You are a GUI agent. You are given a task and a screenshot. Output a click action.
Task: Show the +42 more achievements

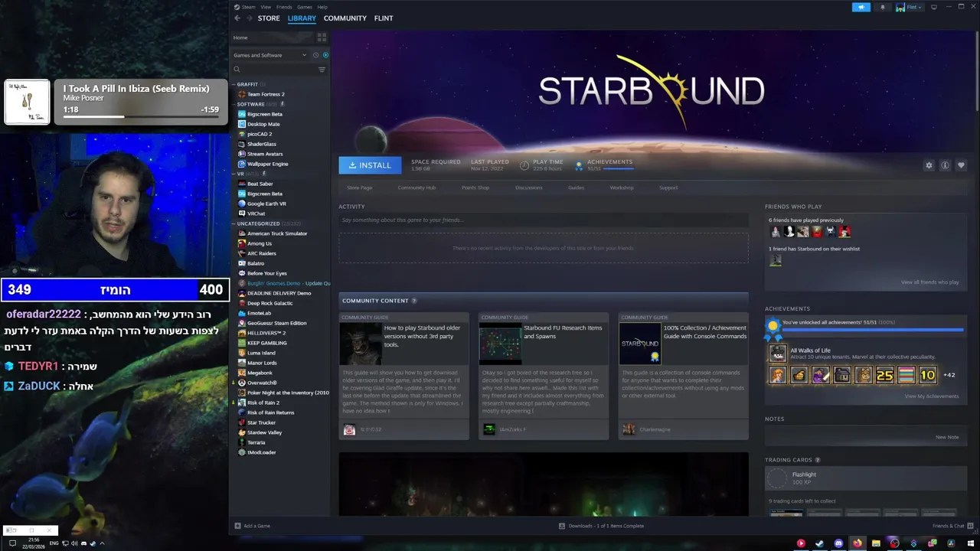[949, 375]
